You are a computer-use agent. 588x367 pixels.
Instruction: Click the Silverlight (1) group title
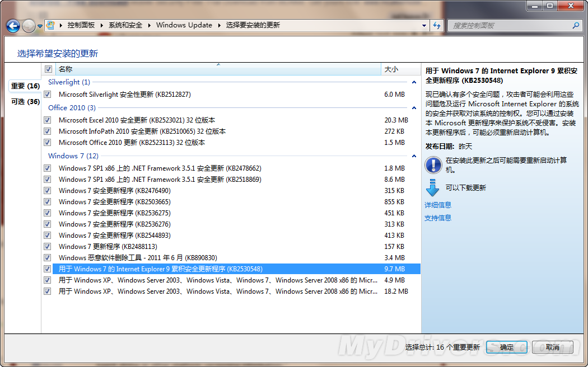(69, 82)
